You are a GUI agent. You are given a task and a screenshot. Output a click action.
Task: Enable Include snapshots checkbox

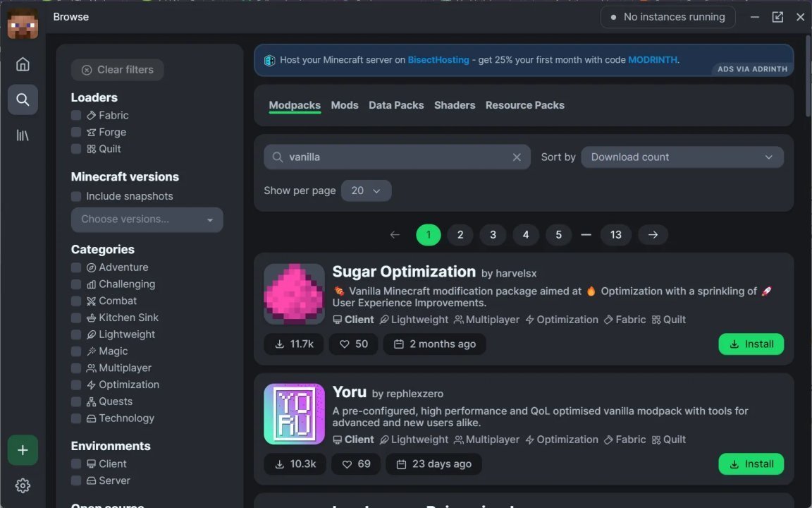pos(76,196)
